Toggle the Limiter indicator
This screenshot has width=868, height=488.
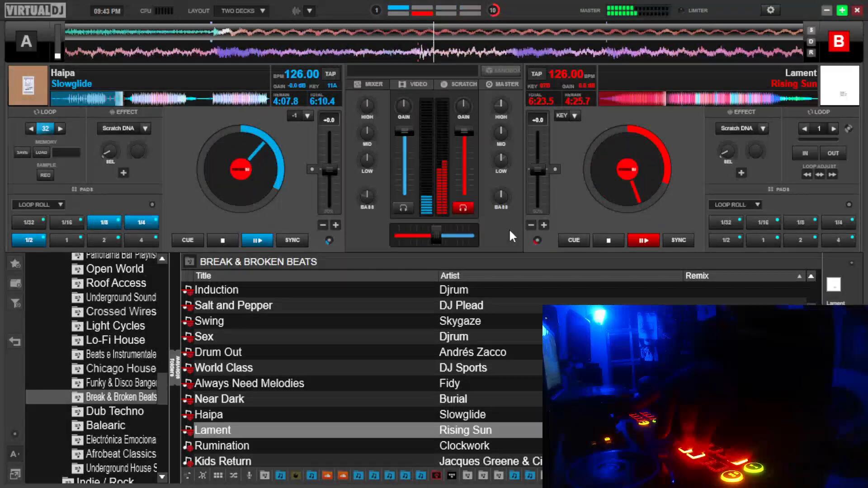click(681, 10)
